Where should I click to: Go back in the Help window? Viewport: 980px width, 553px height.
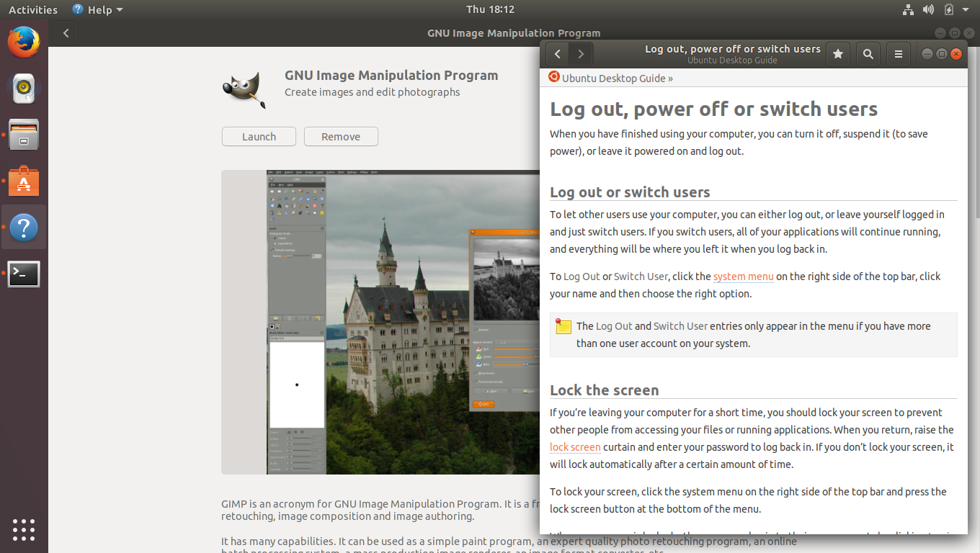557,54
